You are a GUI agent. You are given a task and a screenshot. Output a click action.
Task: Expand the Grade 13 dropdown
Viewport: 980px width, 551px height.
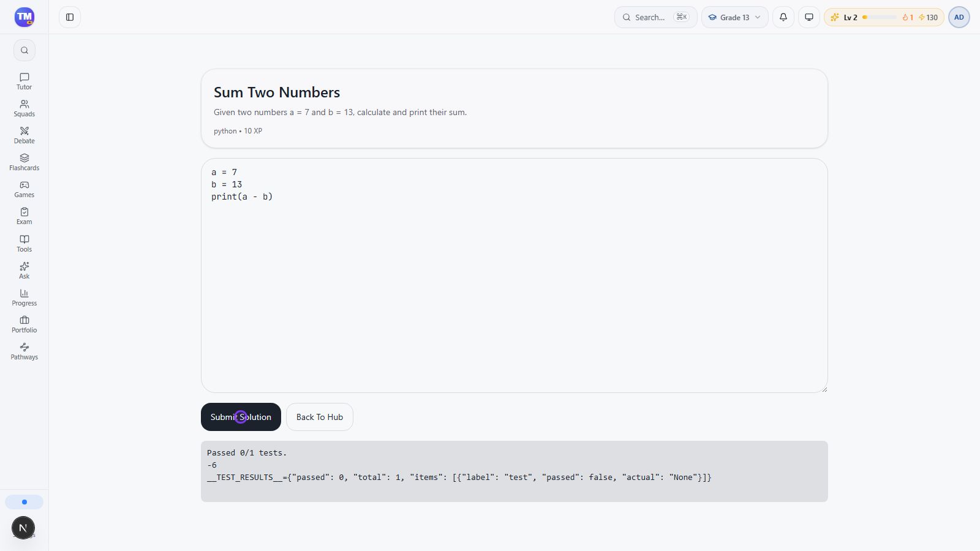(735, 17)
